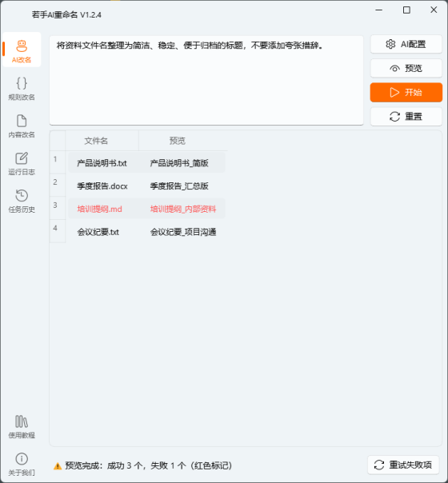Click the 重置 button

pyautogui.click(x=406, y=117)
